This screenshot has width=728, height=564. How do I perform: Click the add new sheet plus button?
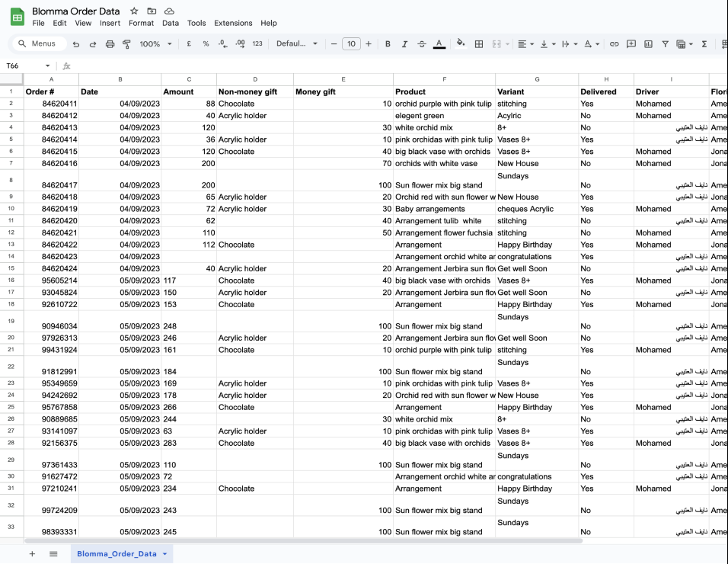pyautogui.click(x=32, y=554)
